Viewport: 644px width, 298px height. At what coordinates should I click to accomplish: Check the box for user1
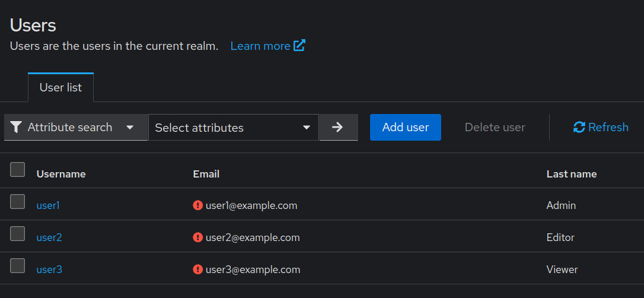pyautogui.click(x=17, y=201)
